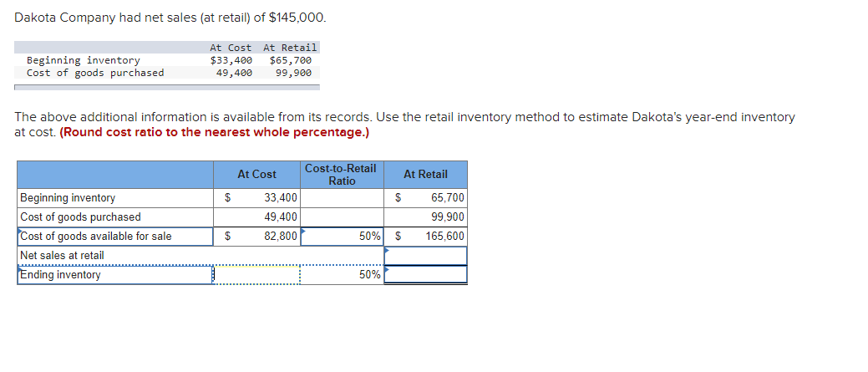Click the $33,400 value in the data table
The width and height of the screenshot is (868, 372).
(x=231, y=60)
